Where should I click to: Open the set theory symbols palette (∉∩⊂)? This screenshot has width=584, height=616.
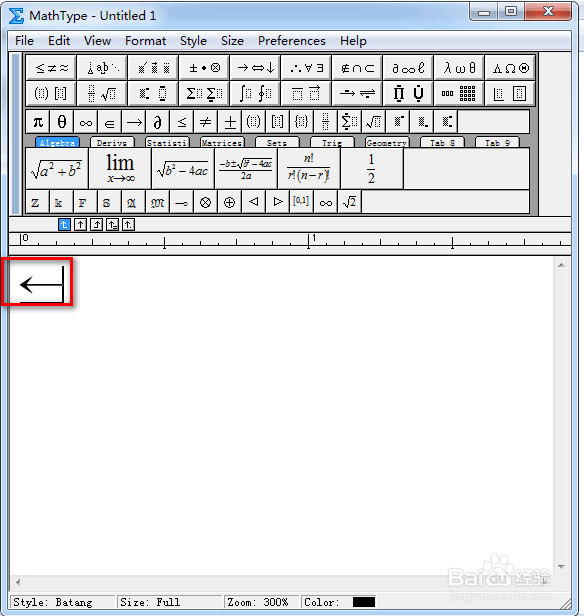coord(357,68)
